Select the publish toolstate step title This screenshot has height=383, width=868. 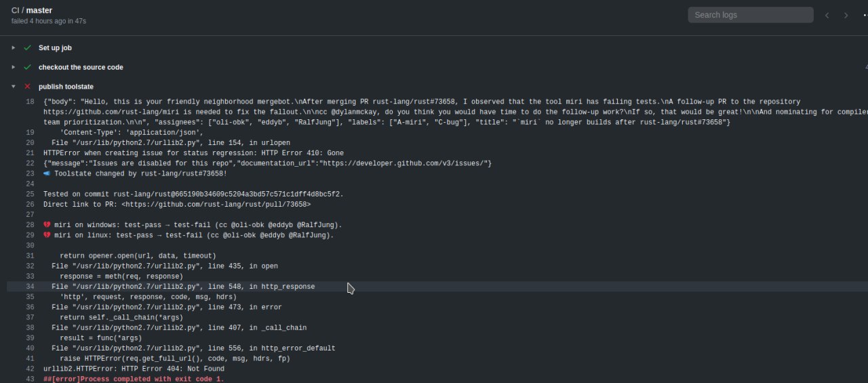(x=66, y=87)
